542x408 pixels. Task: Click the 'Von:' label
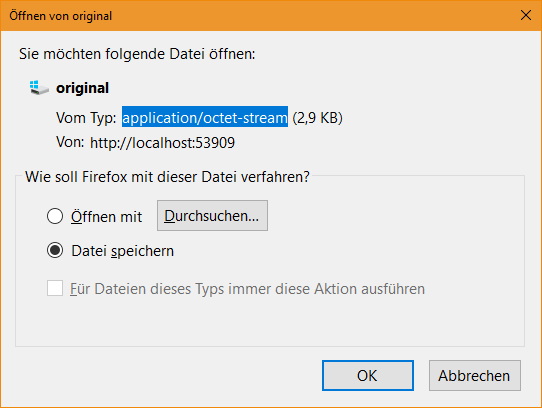[x=70, y=142]
